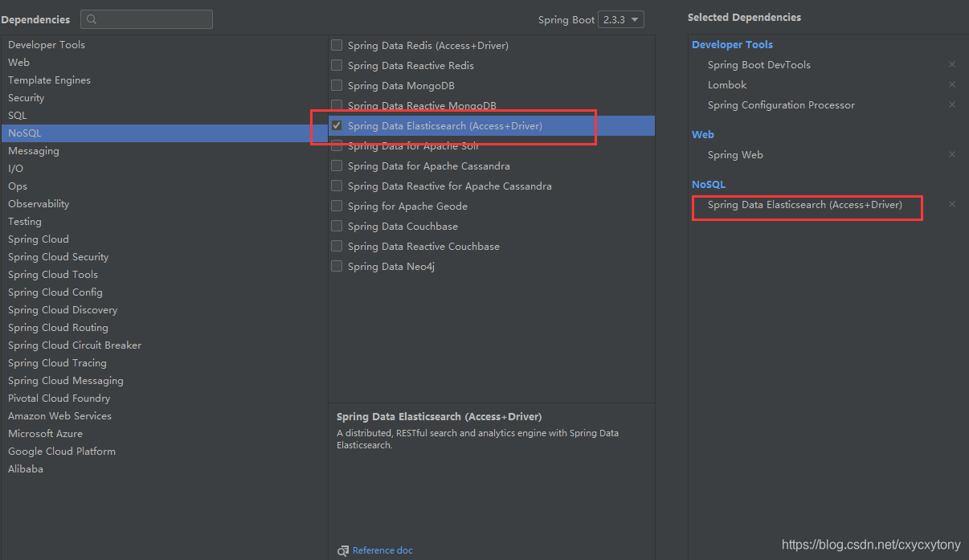This screenshot has height=560, width=969.
Task: Click the NoSQL heading in Selected Dependencies
Action: pos(709,185)
